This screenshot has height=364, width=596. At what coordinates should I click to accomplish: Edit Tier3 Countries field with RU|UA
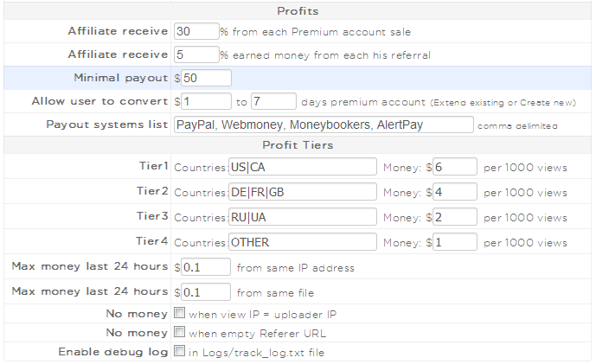(x=302, y=216)
